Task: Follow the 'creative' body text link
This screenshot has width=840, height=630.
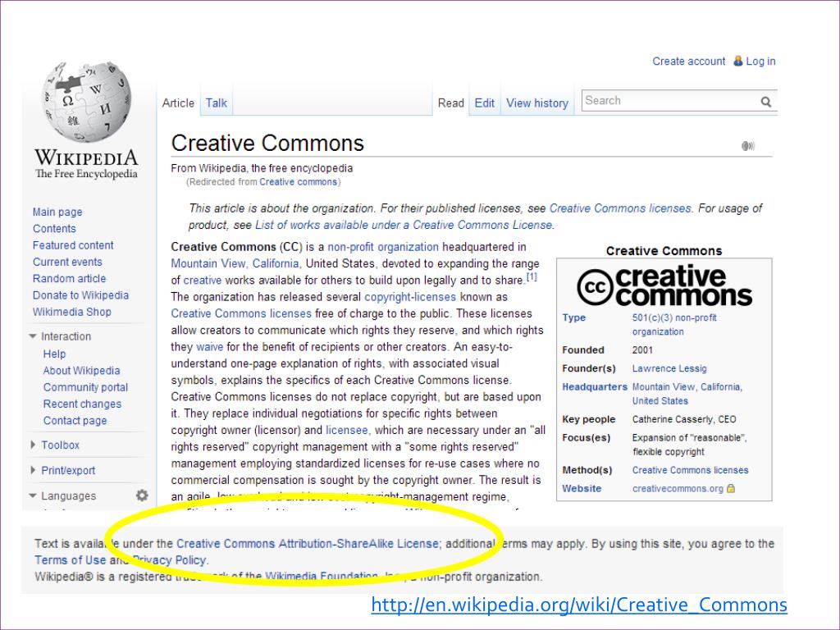Action: click(202, 281)
